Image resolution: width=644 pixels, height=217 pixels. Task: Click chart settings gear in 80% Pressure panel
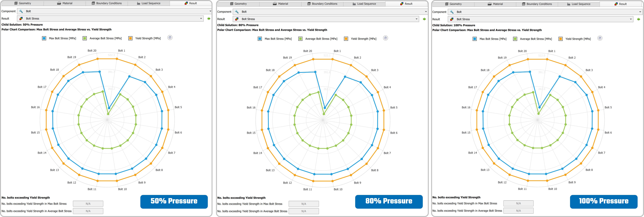[x=385, y=38]
